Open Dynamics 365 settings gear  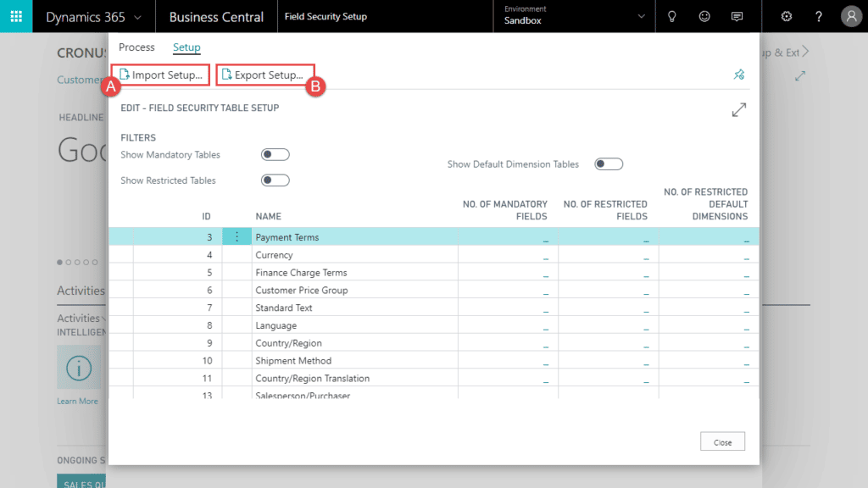[x=786, y=16]
